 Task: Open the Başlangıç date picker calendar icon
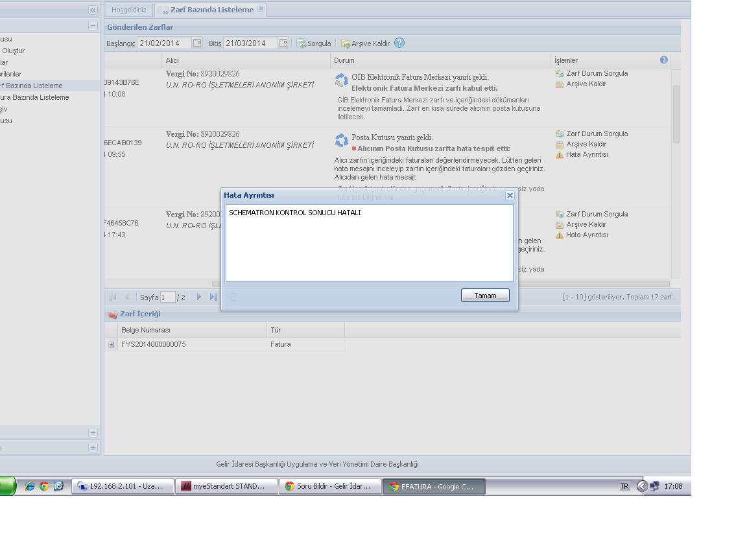(x=197, y=43)
